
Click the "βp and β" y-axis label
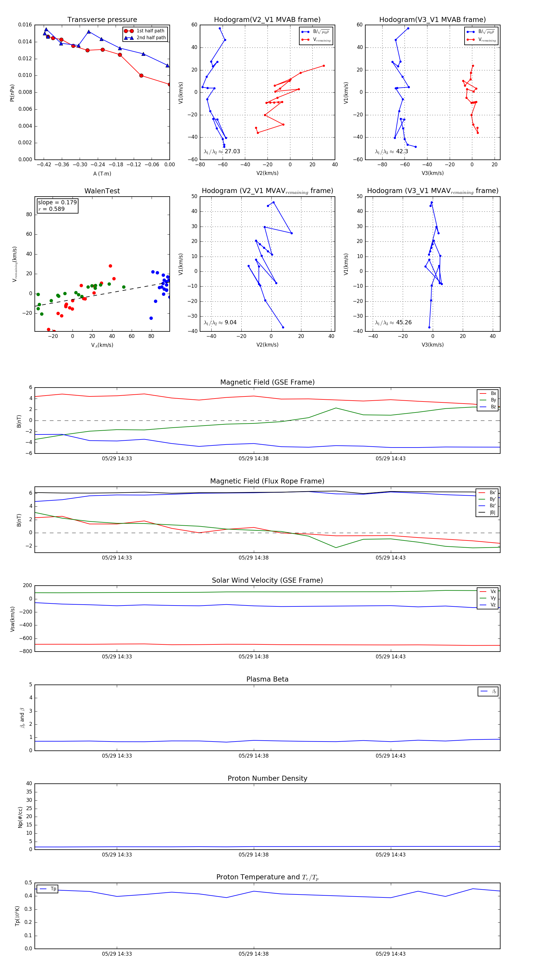pos(22,718)
